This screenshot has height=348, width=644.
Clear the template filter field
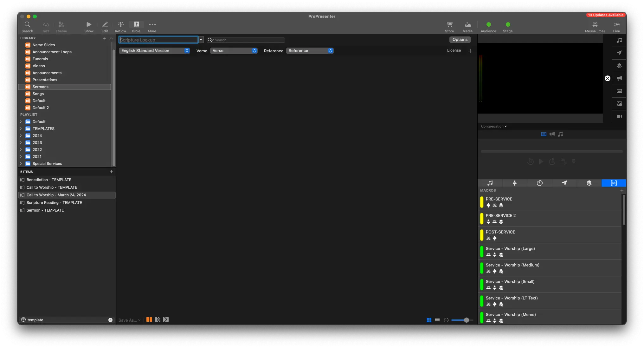pos(110,320)
